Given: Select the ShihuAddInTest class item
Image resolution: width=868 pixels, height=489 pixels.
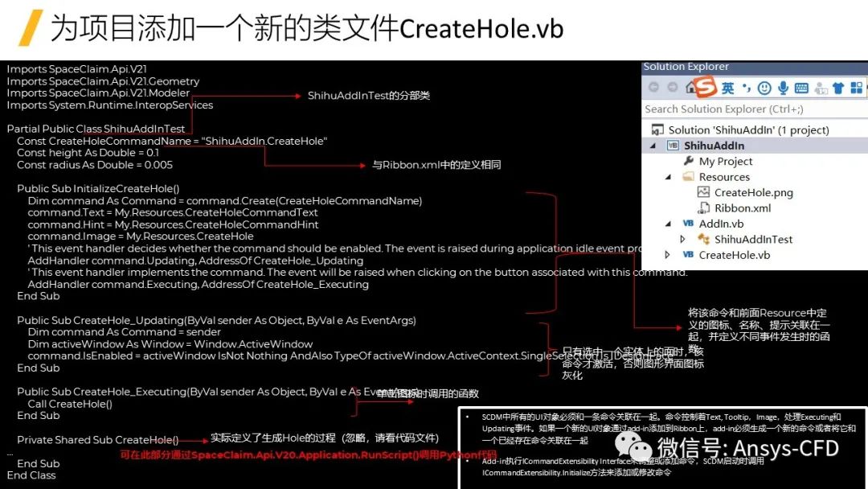Looking at the screenshot, I should point(755,239).
